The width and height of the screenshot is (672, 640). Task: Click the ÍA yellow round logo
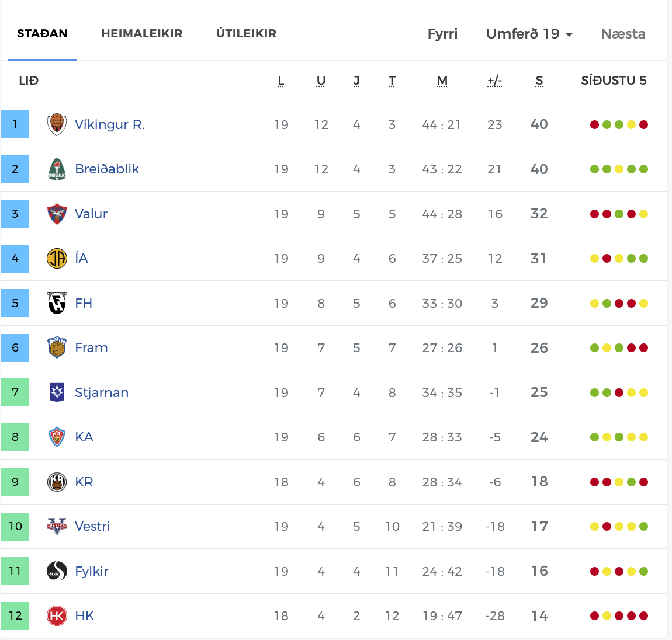[57, 258]
